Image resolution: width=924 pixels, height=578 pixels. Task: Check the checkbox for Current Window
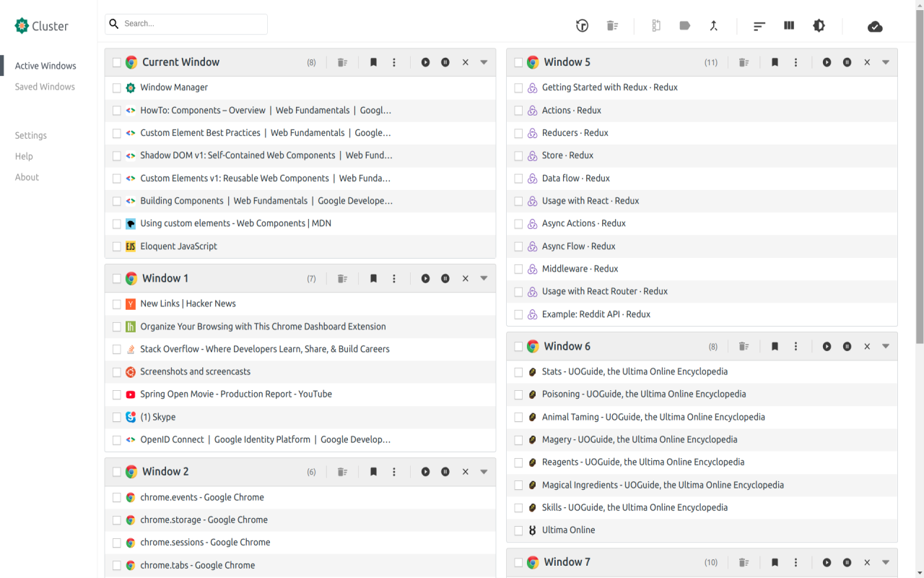[116, 62]
